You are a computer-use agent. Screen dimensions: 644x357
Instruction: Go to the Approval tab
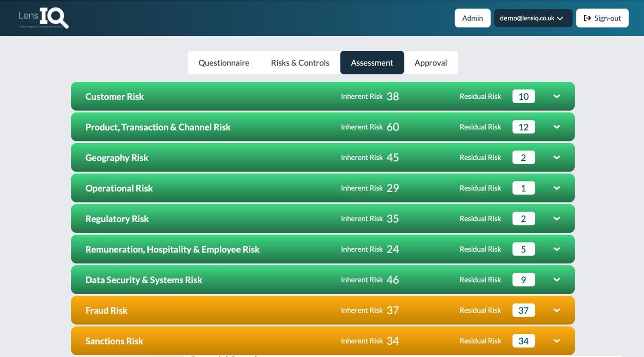click(431, 63)
